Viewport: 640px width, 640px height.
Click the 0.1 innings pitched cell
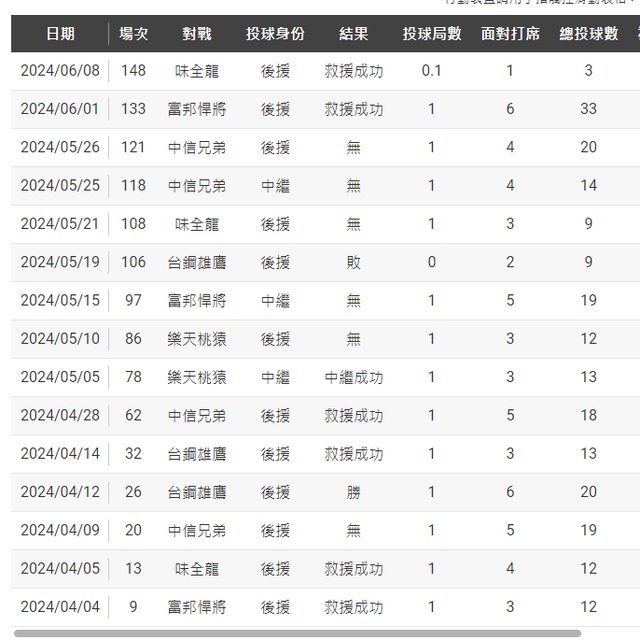tap(432, 71)
